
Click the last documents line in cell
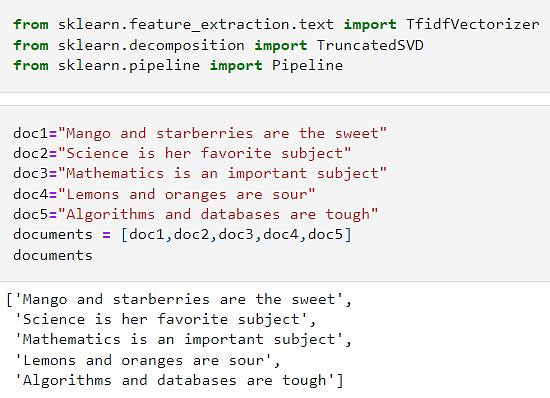click(x=53, y=255)
